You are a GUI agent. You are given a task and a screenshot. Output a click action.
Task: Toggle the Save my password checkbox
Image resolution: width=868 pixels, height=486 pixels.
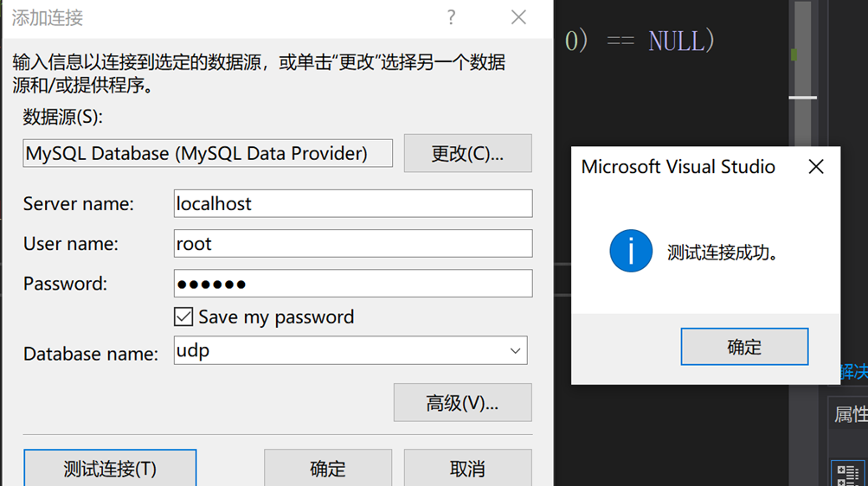pyautogui.click(x=183, y=317)
